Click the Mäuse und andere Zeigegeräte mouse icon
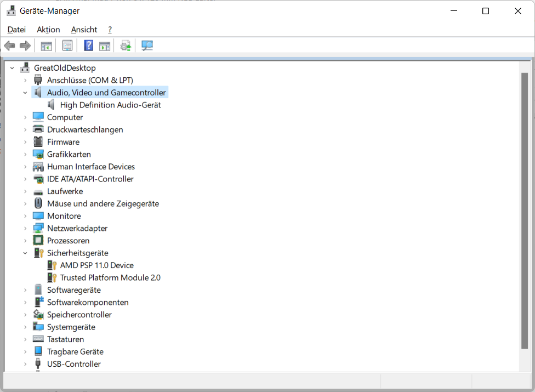The height and width of the screenshot is (392, 535). 38,203
